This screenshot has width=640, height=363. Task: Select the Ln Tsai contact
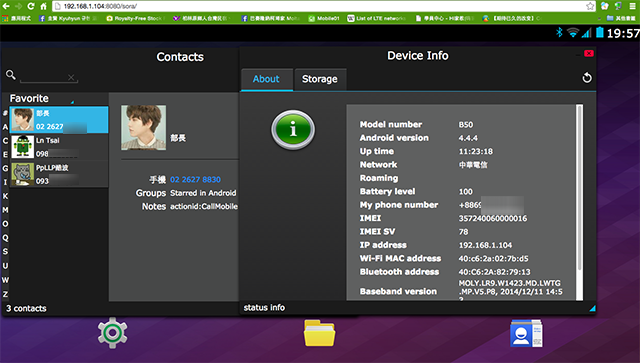click(59, 147)
